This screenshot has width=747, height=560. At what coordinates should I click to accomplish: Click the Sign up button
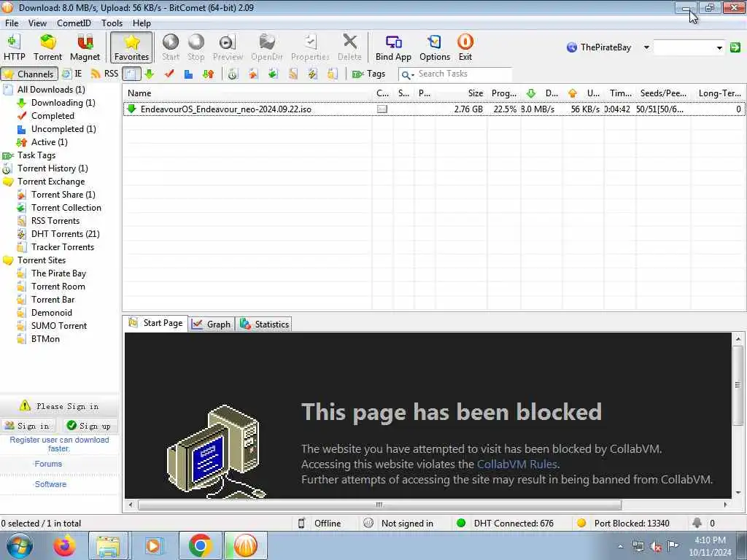[x=89, y=426]
